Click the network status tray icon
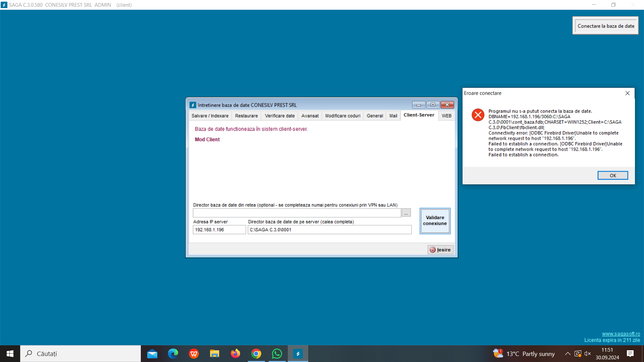644x362 pixels. [x=578, y=354]
